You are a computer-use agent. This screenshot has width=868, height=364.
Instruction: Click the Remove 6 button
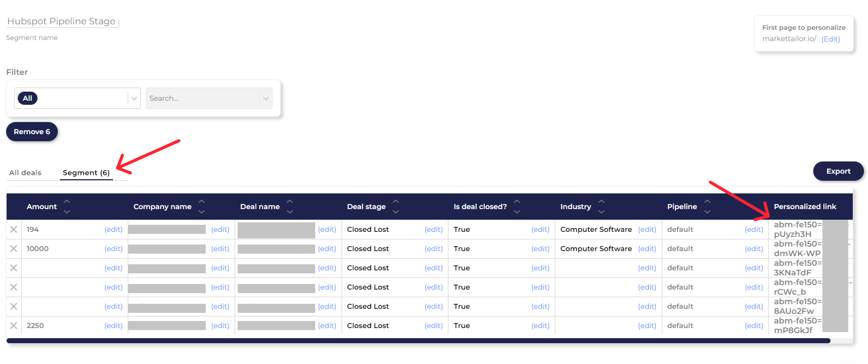(32, 132)
